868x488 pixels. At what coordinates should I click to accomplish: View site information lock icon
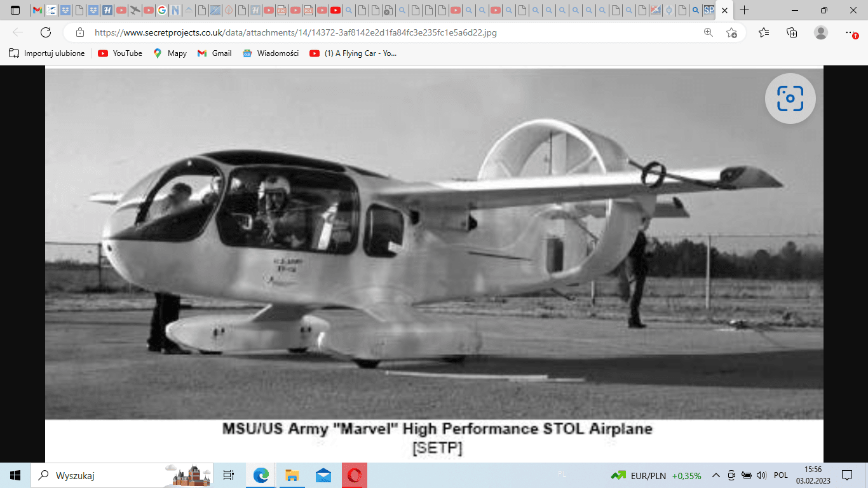[80, 32]
